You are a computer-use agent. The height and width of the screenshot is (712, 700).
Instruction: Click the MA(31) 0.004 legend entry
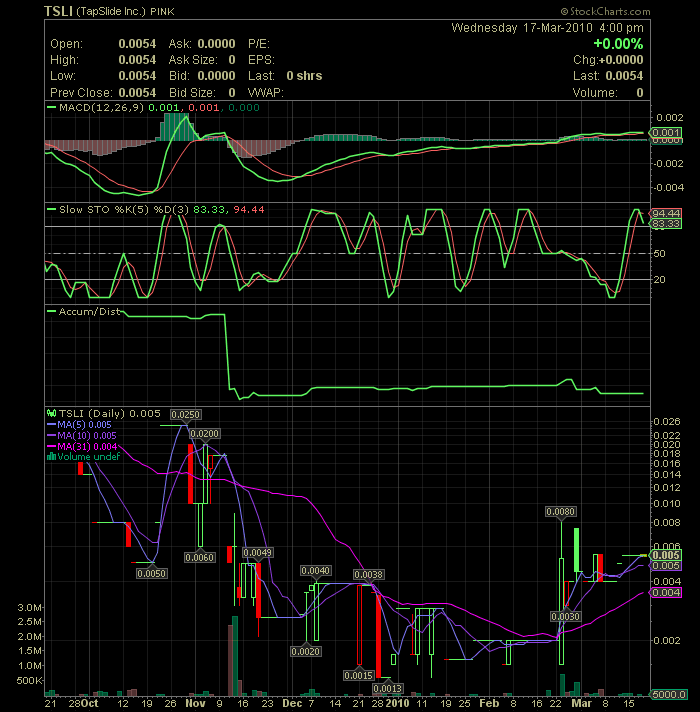tap(87, 446)
